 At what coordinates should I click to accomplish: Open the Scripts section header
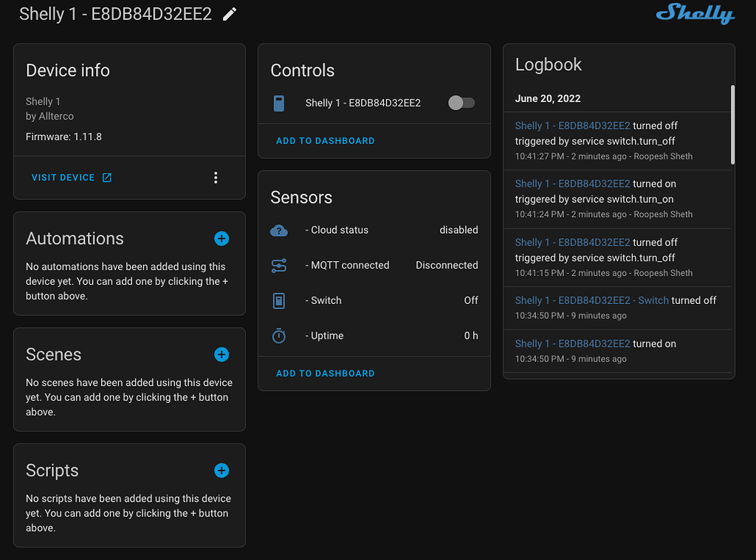52,470
